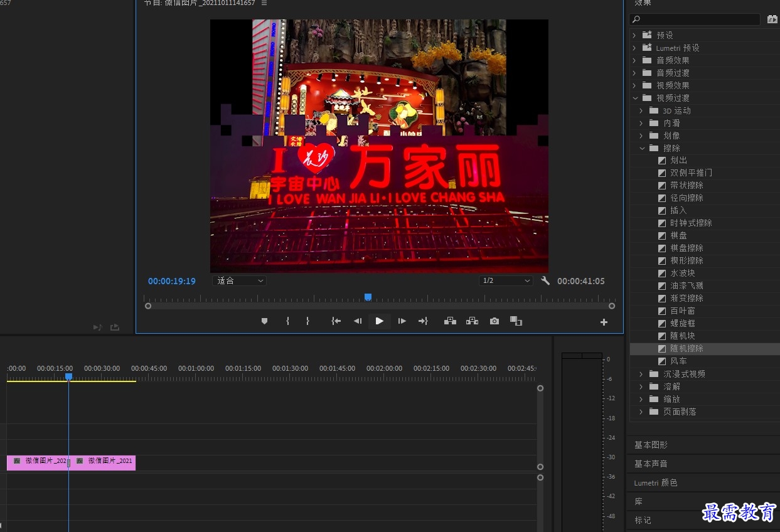The image size is (780, 532).
Task: Go to Out point button
Action: click(x=423, y=321)
